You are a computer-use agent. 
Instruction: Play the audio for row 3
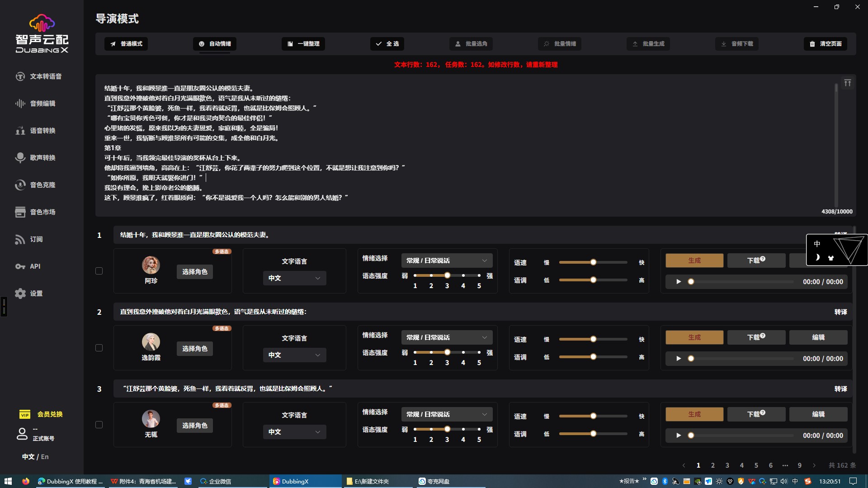click(x=679, y=435)
